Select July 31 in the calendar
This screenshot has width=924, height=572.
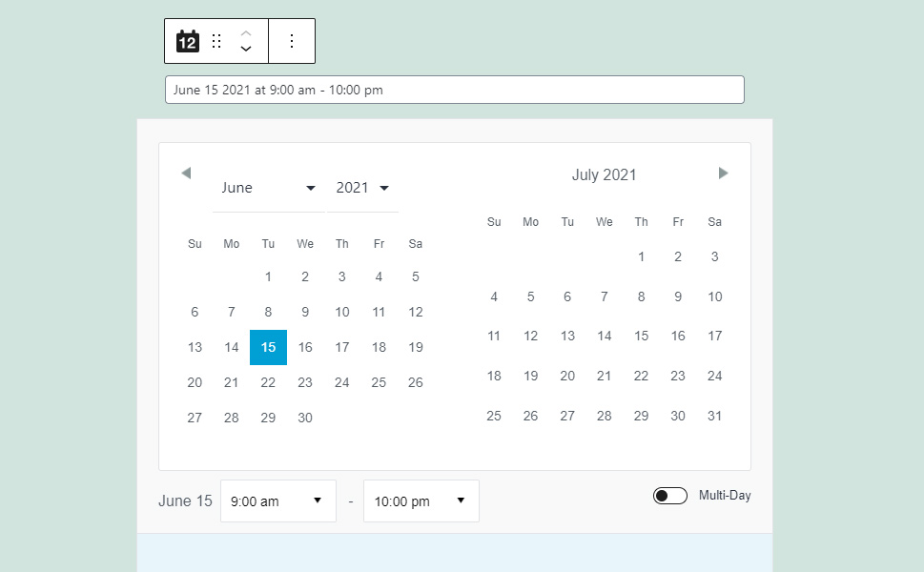[715, 416]
